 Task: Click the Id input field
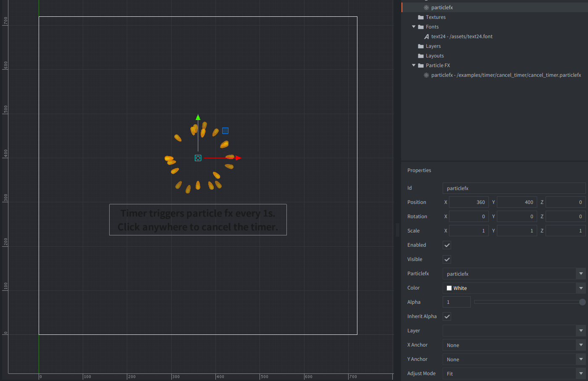point(514,188)
